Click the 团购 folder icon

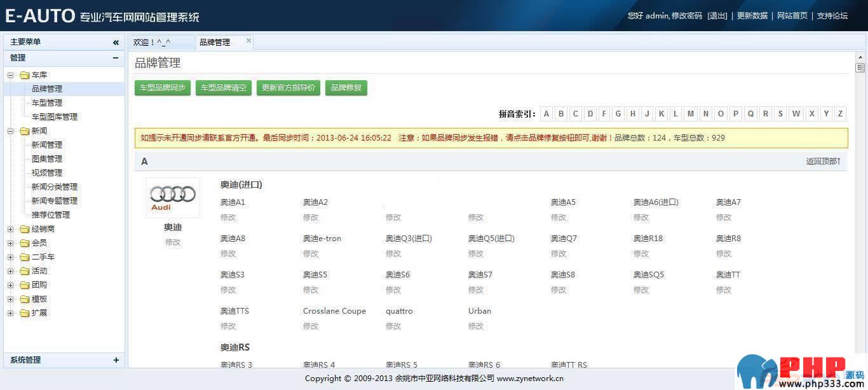(25, 285)
